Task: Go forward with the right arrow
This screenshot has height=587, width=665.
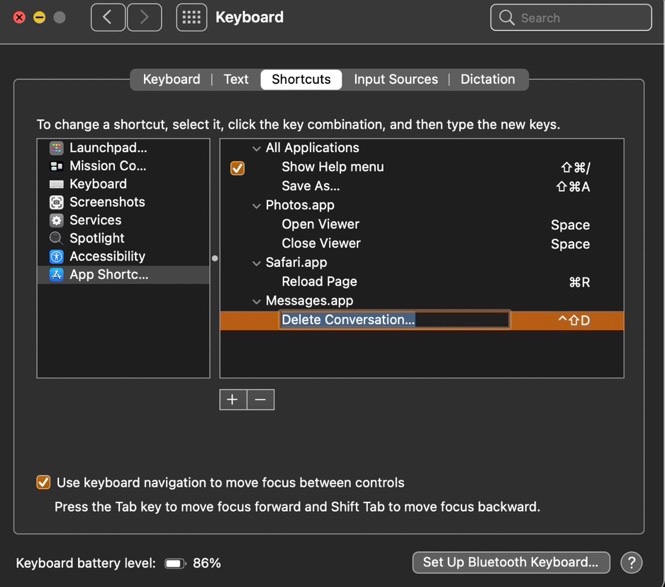Action: click(x=145, y=17)
